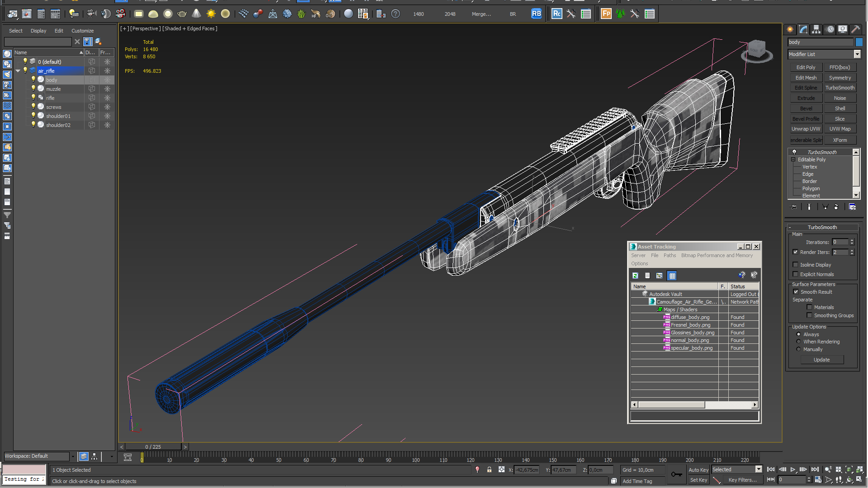Click the time slider 0 / 225 handle

pyautogui.click(x=153, y=447)
